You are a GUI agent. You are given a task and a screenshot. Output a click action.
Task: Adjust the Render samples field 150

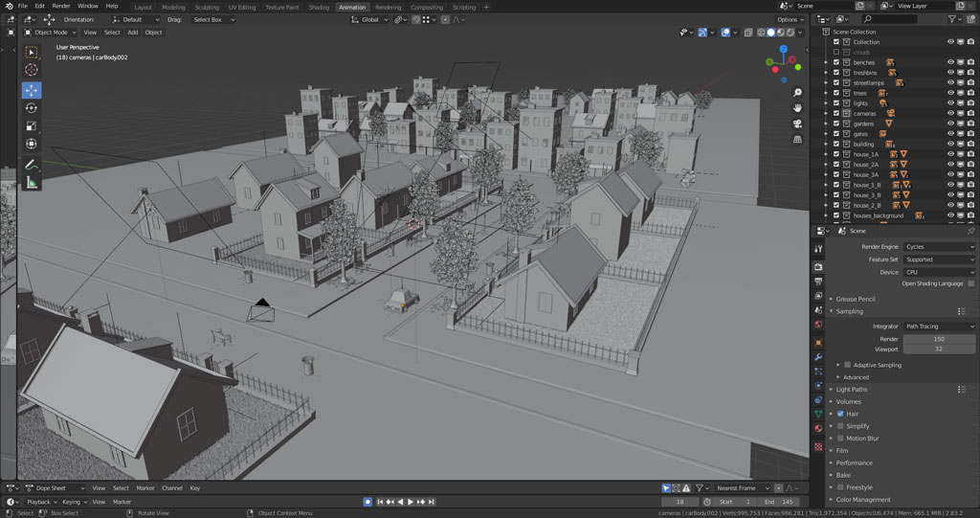click(939, 339)
